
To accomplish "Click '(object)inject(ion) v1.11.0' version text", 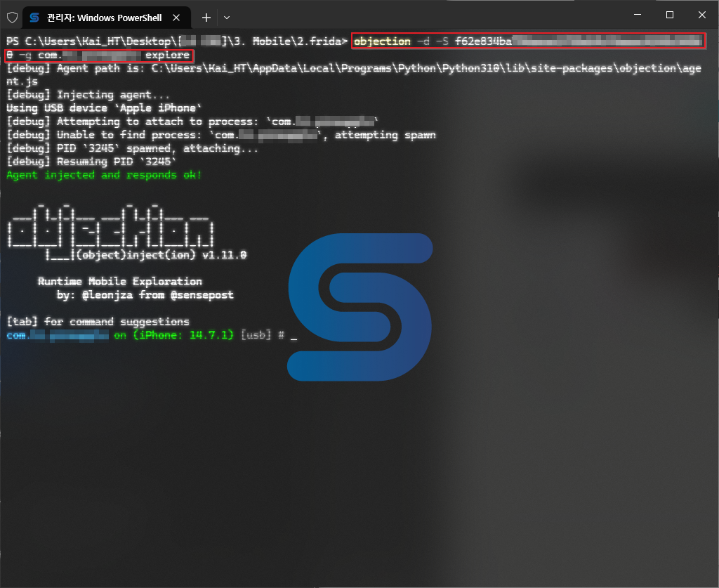I will click(161, 254).
